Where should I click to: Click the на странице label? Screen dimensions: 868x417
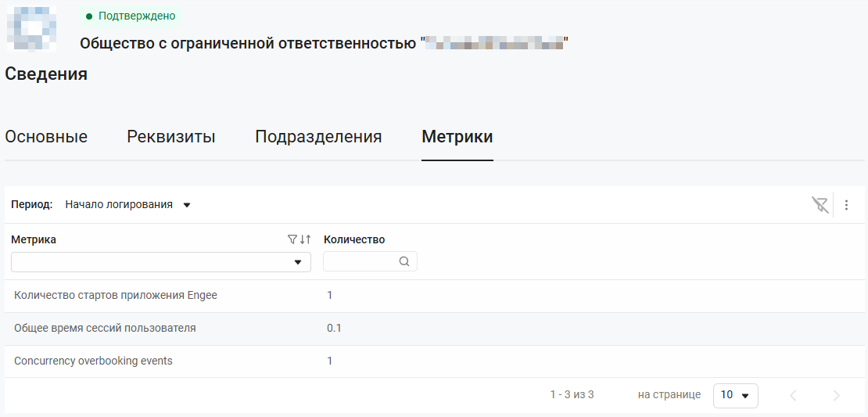tap(669, 395)
